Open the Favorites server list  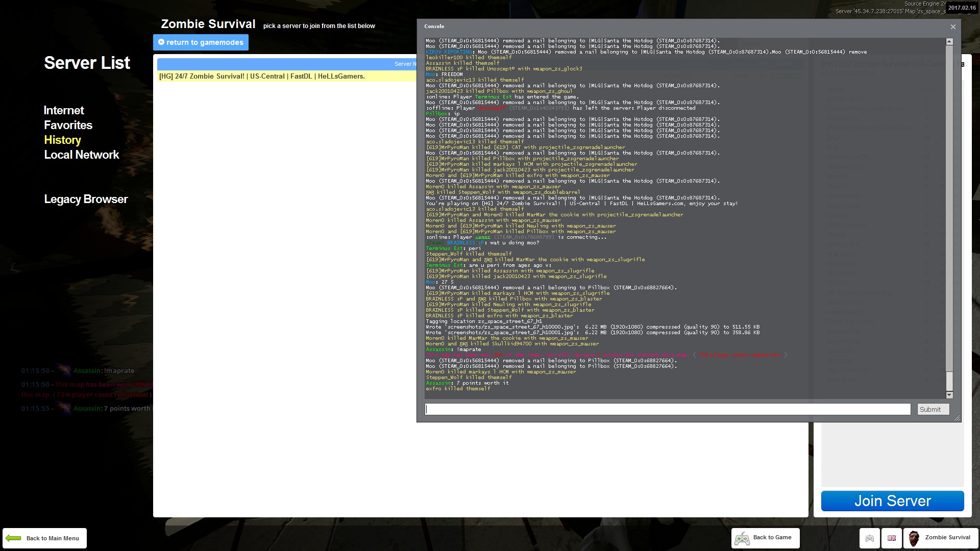pyautogui.click(x=68, y=125)
